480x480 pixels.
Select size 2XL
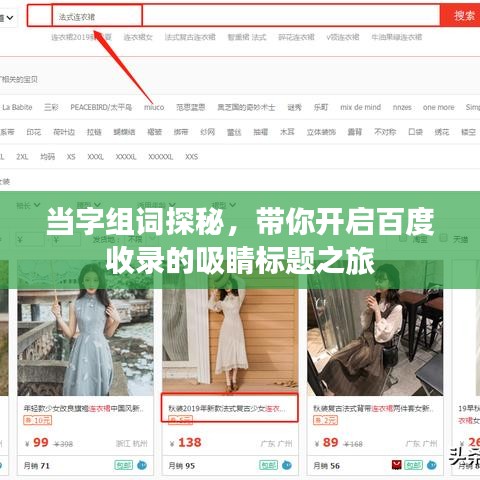[x=22, y=157]
